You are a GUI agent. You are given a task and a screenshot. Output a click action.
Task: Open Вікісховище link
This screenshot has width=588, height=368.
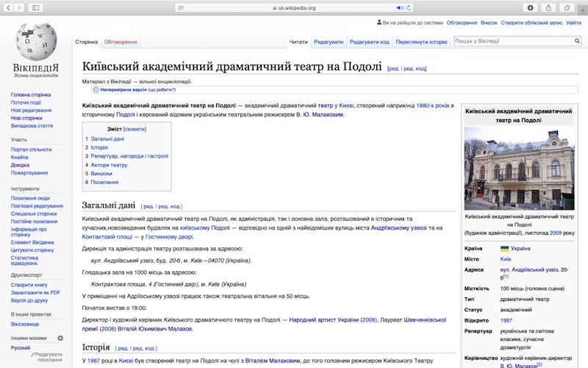click(x=25, y=325)
